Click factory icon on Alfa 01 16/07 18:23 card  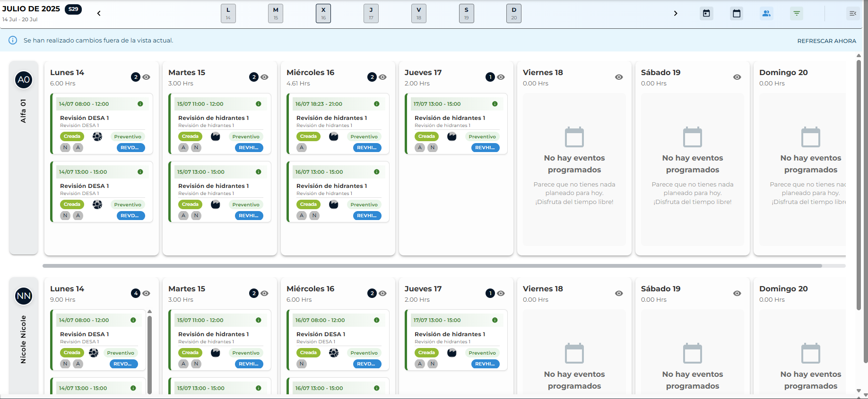click(x=334, y=136)
